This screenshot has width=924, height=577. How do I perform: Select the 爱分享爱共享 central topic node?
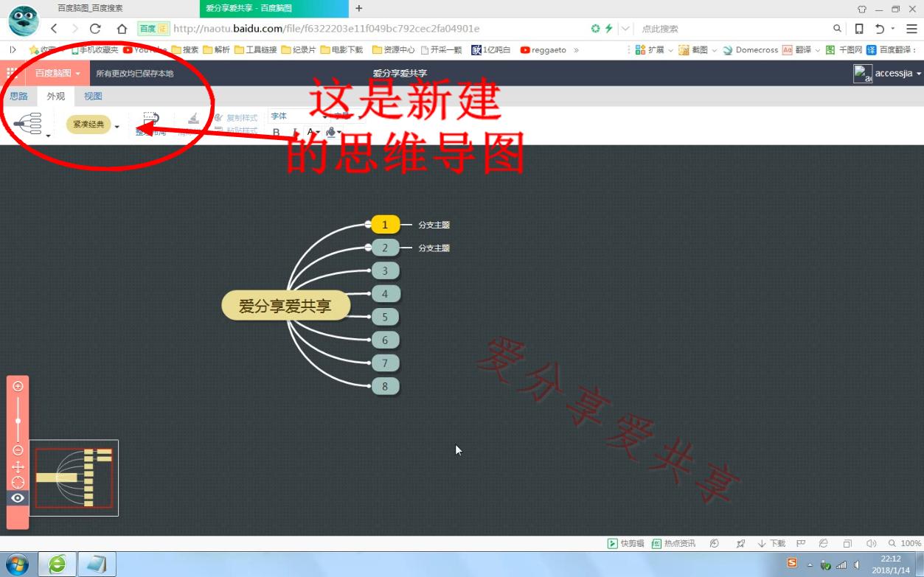[x=285, y=304]
